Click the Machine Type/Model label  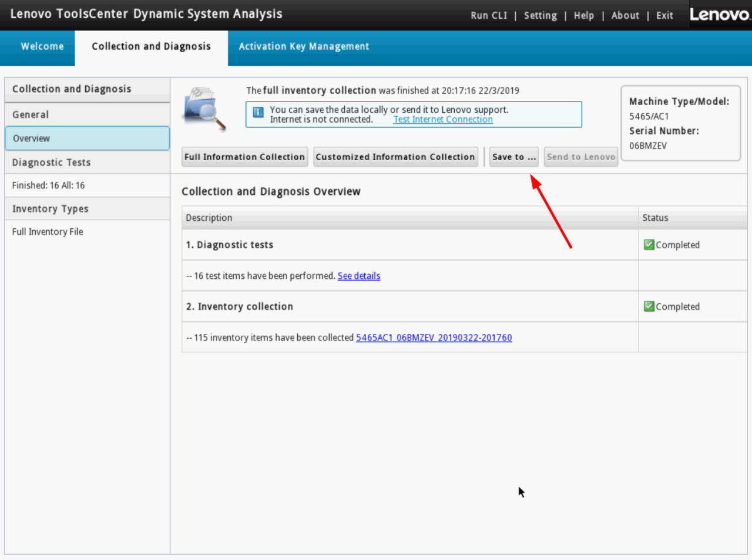[679, 102]
